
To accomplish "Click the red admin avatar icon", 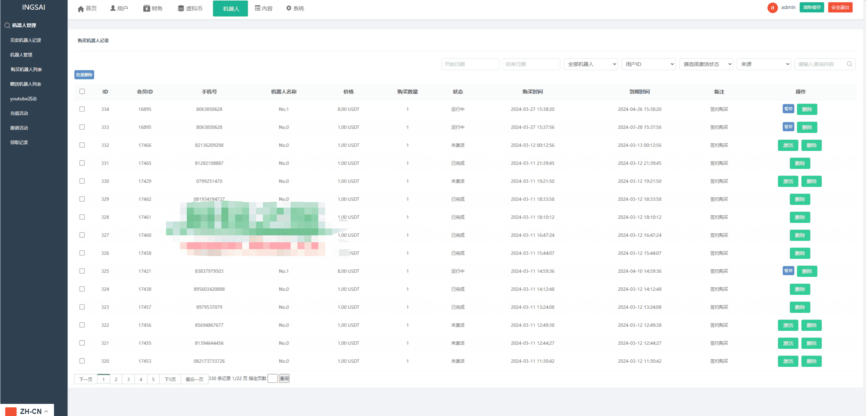I will pyautogui.click(x=772, y=8).
